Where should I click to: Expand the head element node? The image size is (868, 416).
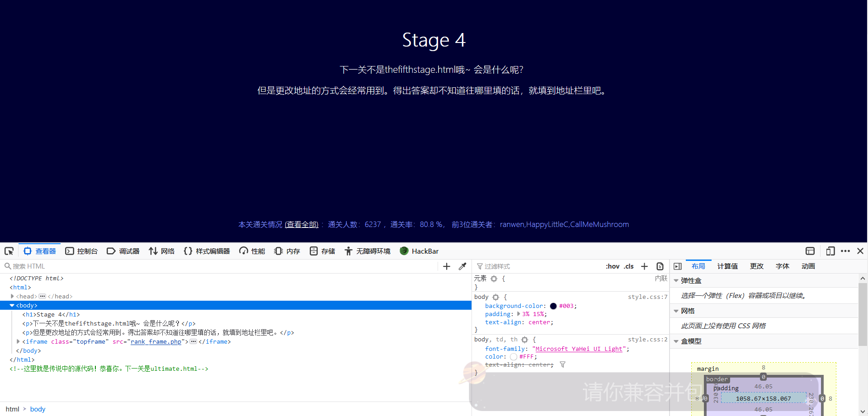coord(12,296)
